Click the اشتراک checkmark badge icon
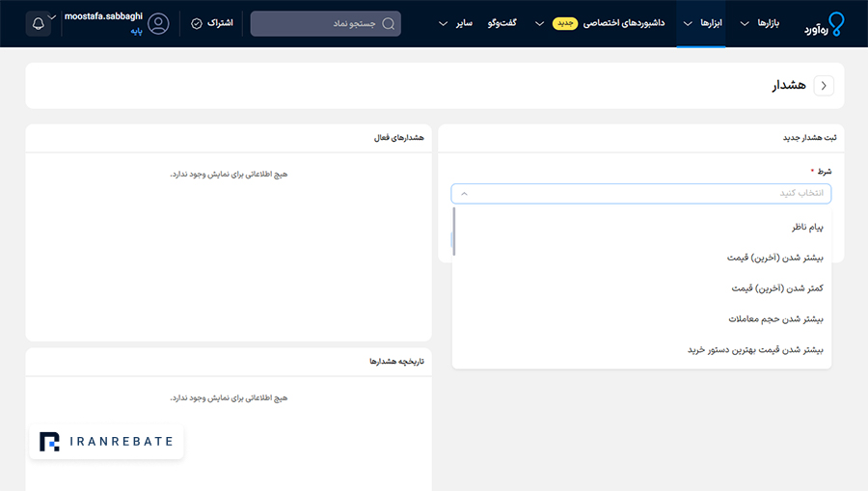Viewport: 868px width, 491px height. (197, 24)
